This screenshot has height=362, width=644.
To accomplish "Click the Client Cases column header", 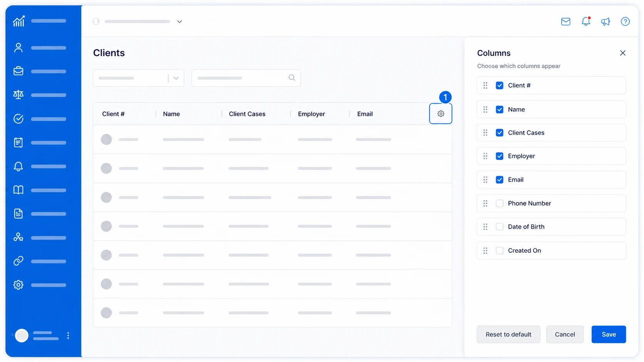I will coord(247,114).
